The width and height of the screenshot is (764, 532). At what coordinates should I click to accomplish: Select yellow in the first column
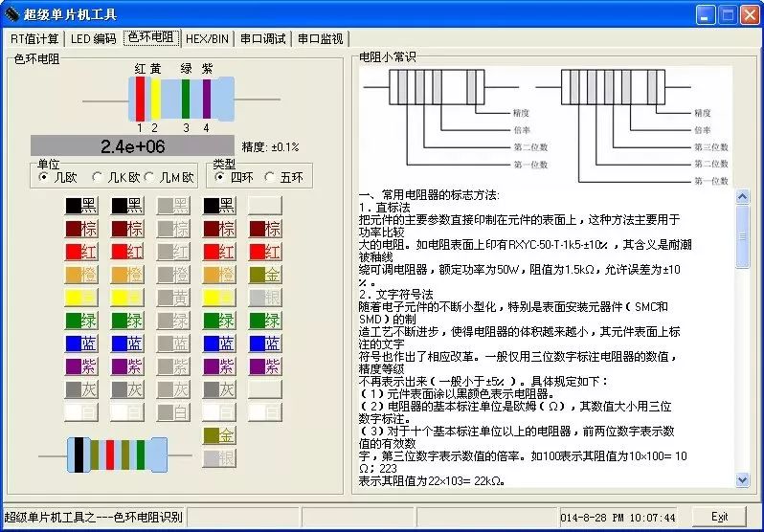81,298
